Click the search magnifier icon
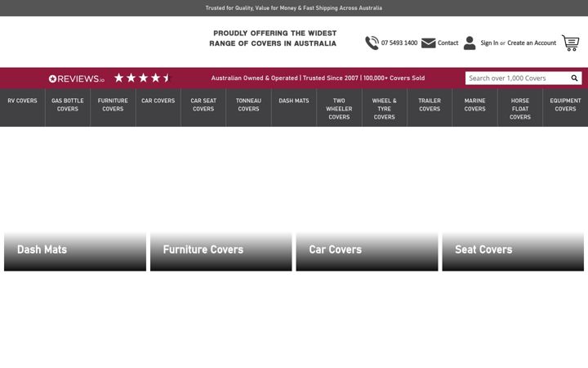This screenshot has height=368, width=588. coord(574,79)
